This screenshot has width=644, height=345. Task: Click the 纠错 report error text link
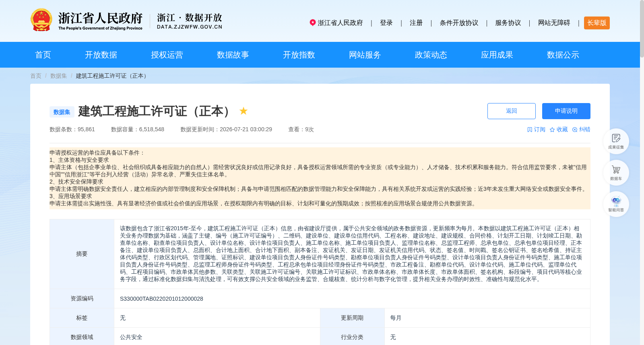tap(584, 130)
